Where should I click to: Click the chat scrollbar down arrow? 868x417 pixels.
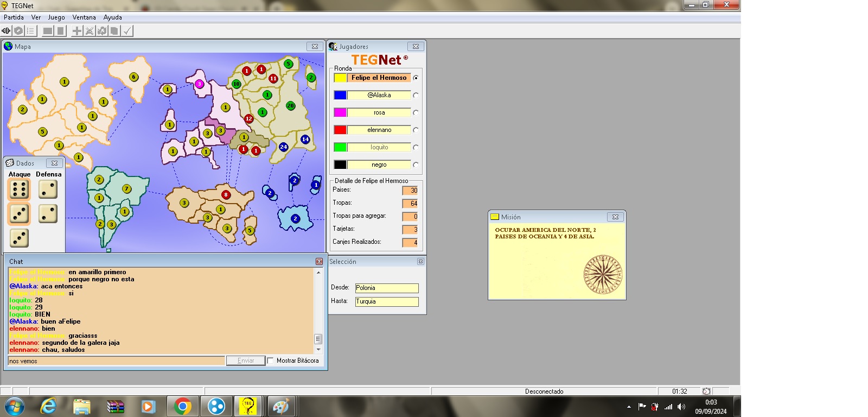tap(318, 350)
